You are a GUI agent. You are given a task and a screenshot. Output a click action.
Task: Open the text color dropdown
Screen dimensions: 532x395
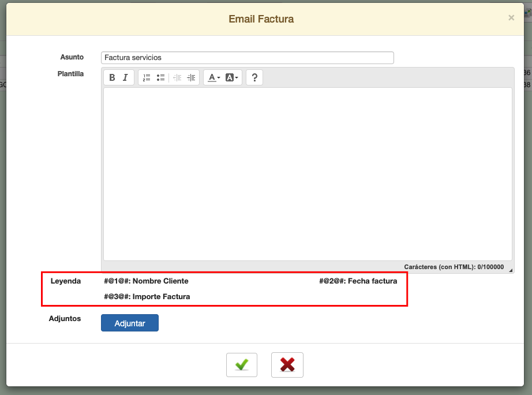click(x=214, y=77)
